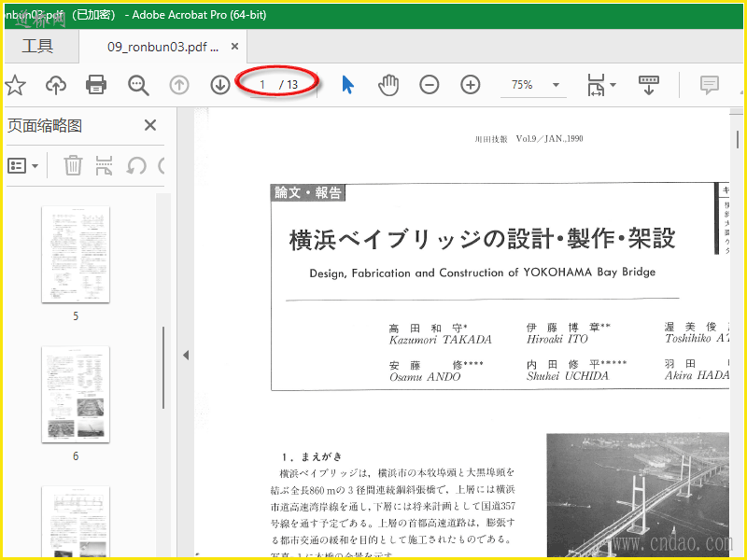Open the thumbnail panel options menu
Screen dimensions: 747x560
(x=23, y=166)
